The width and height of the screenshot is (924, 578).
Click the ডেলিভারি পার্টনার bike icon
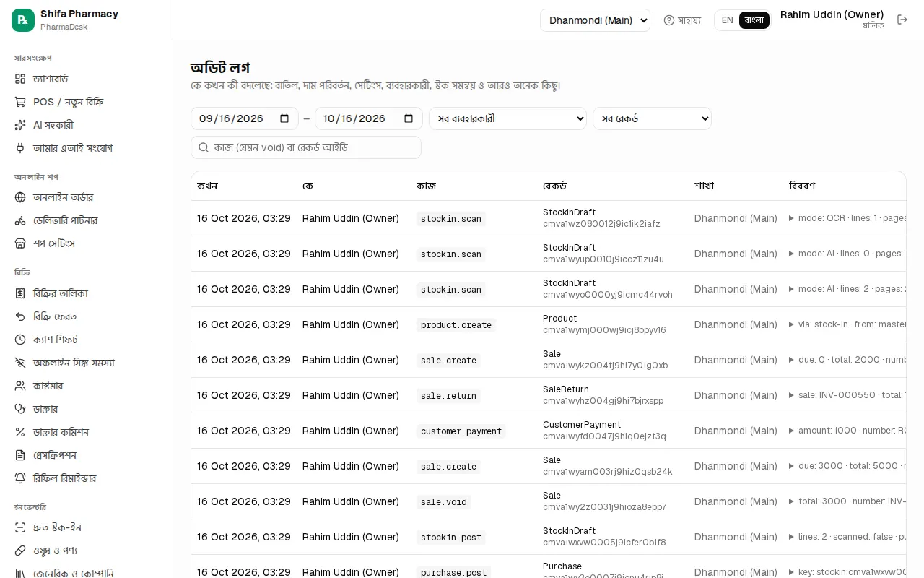(20, 220)
